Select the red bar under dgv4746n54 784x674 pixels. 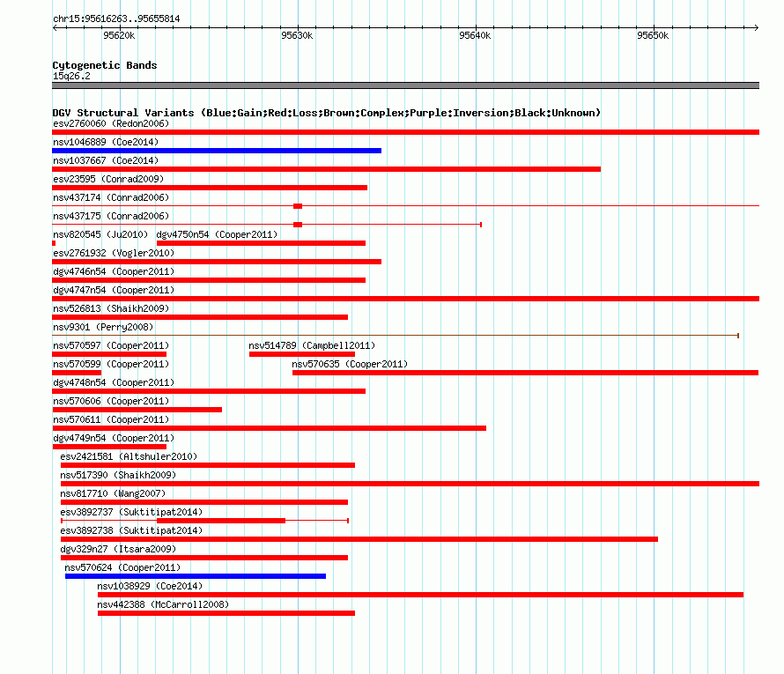click(x=209, y=280)
